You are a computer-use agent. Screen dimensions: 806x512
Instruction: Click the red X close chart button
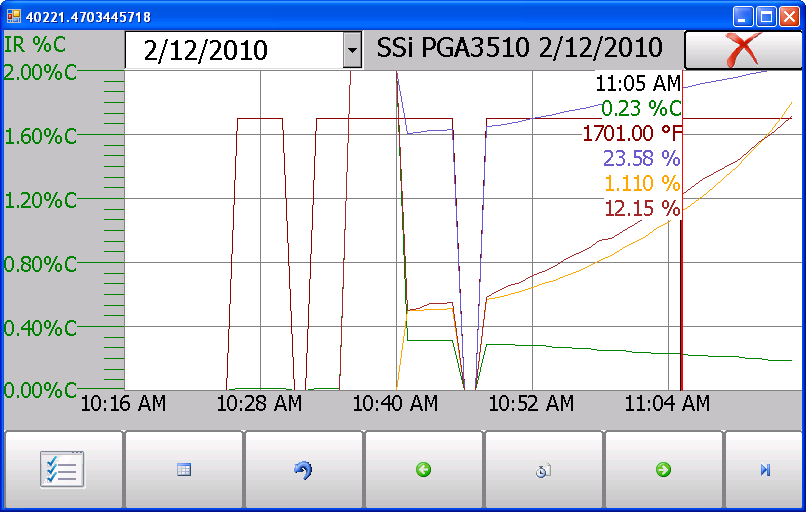[743, 49]
